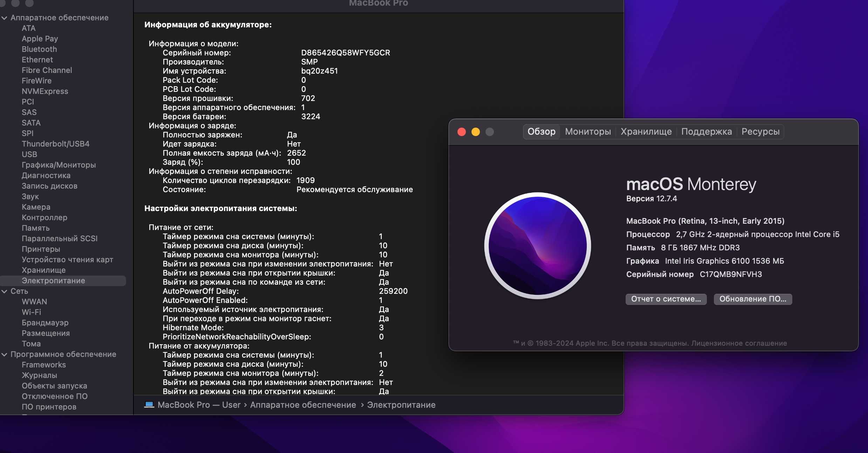Viewport: 868px width, 453px height.
Task: Select SAS in the sidebar
Action: click(x=29, y=113)
